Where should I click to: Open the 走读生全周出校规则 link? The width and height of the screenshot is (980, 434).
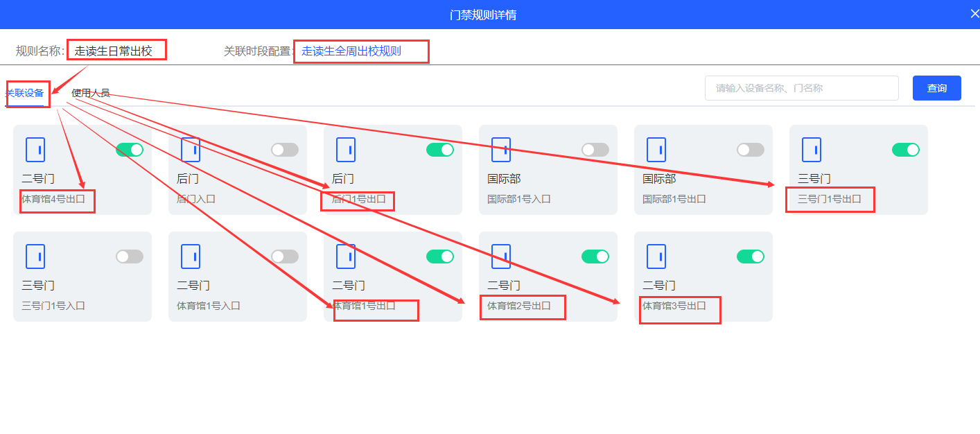pos(351,51)
